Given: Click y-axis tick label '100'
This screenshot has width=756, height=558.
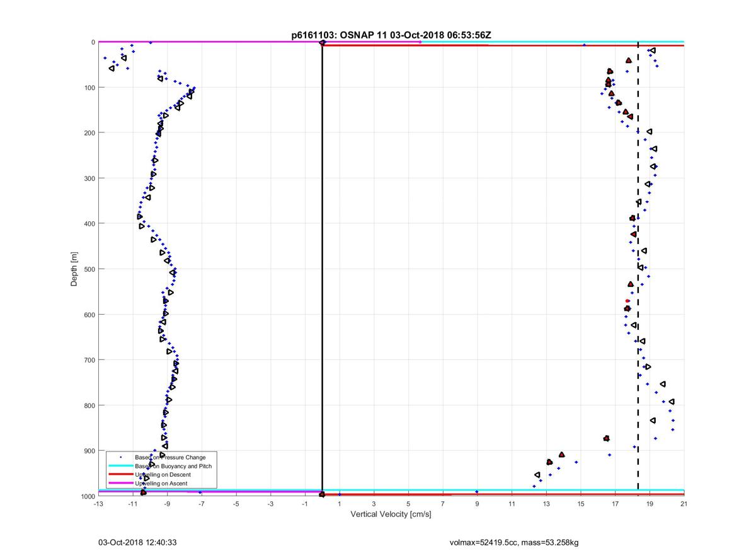Looking at the screenshot, I should click(88, 88).
